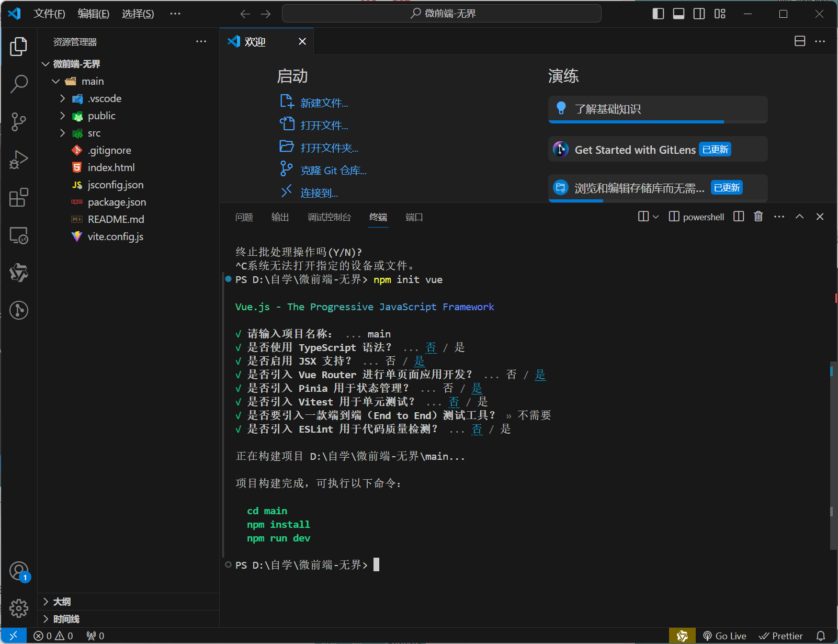
Task: Open index.html in the explorer
Action: [111, 167]
